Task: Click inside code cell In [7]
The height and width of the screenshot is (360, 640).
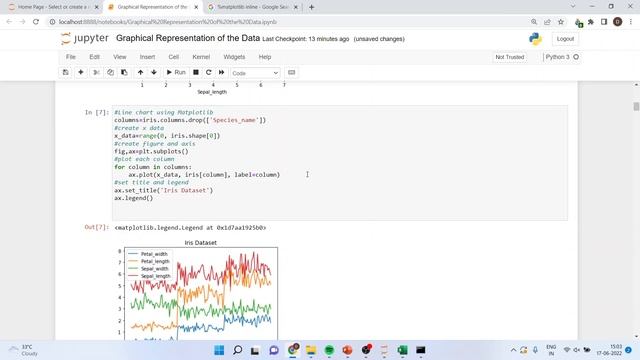Action: [340, 163]
